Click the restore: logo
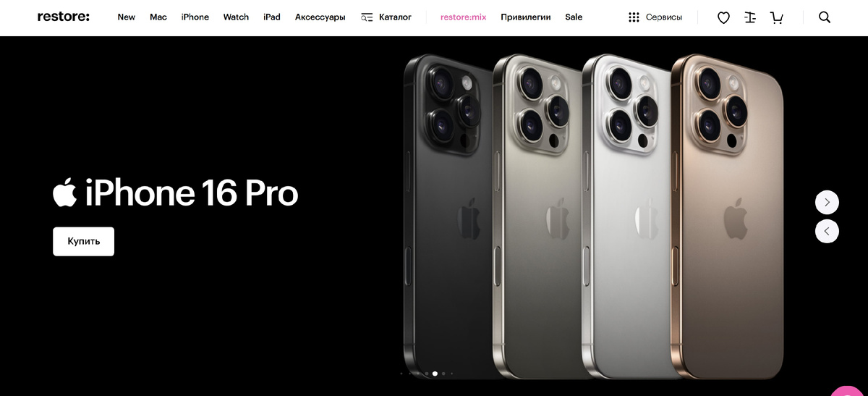Viewport: 868px width, 396px height. 64,17
